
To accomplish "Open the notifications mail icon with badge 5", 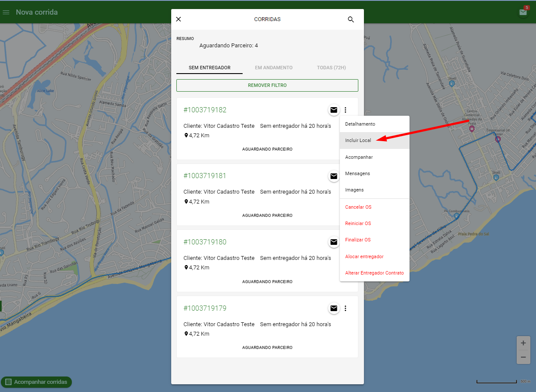I will [523, 12].
